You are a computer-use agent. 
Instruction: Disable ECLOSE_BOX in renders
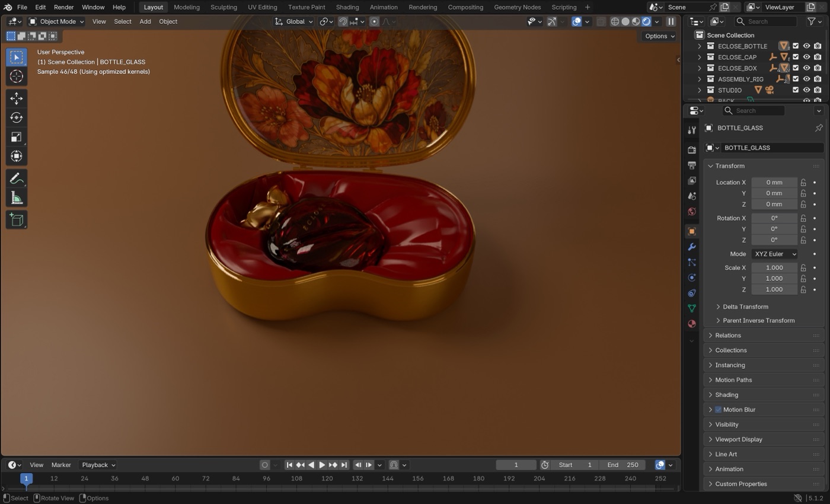818,68
